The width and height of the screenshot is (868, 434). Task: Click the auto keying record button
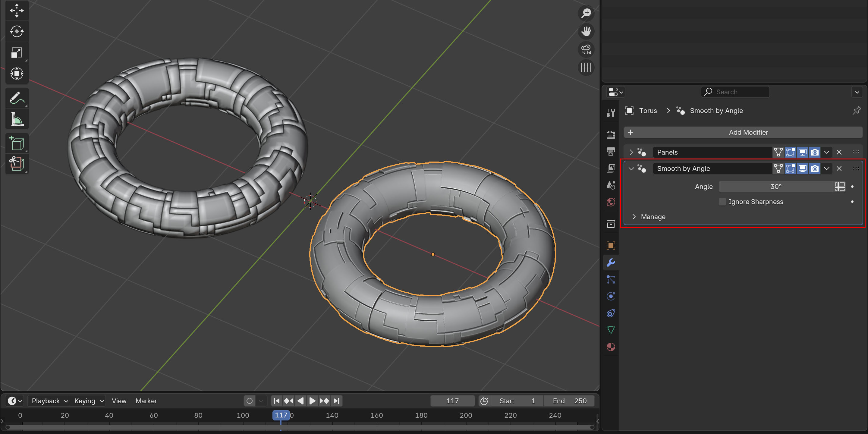249,401
